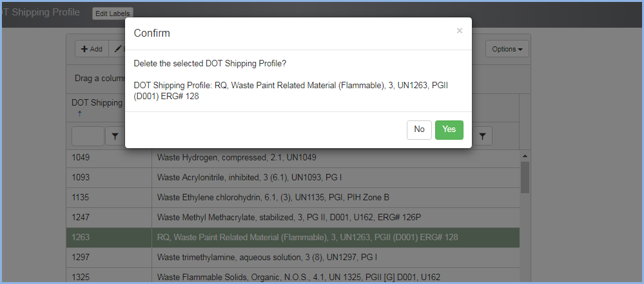Viewport: 644px width, 284px height.
Task: Click the scrollbar up arrow in the grid
Action: (x=525, y=156)
